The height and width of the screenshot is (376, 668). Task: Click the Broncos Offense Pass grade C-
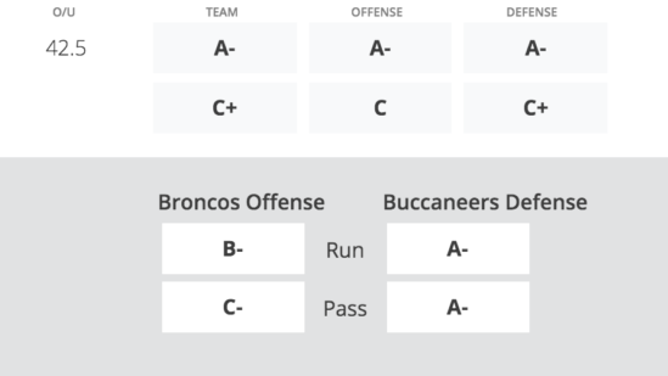tap(233, 307)
